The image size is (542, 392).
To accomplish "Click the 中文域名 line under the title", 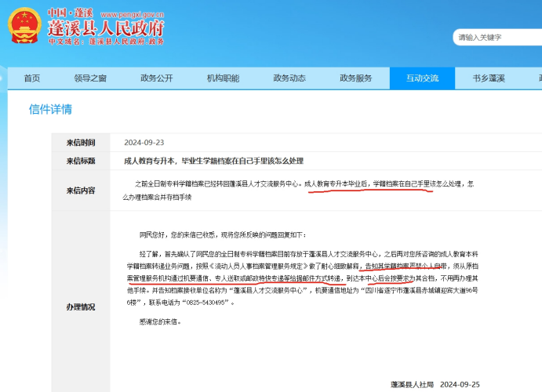I will pos(106,42).
